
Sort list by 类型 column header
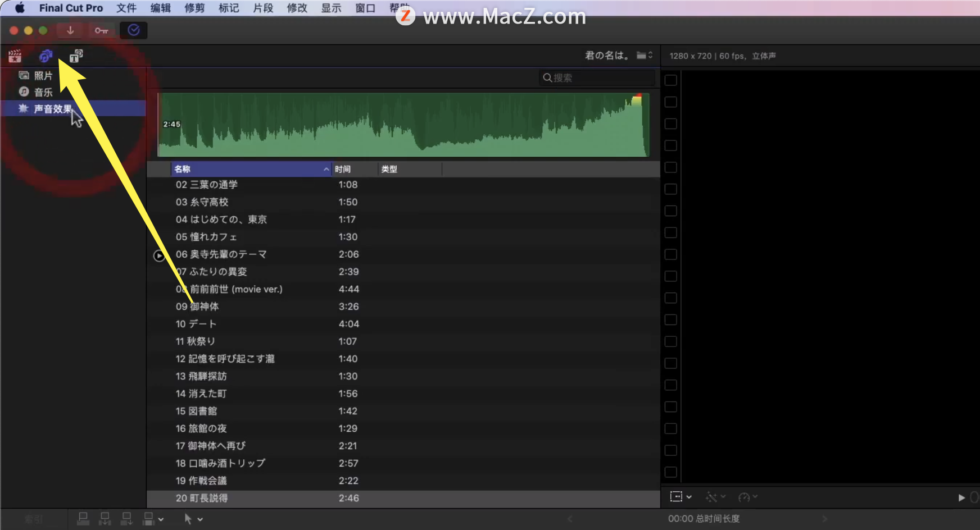[410, 169]
